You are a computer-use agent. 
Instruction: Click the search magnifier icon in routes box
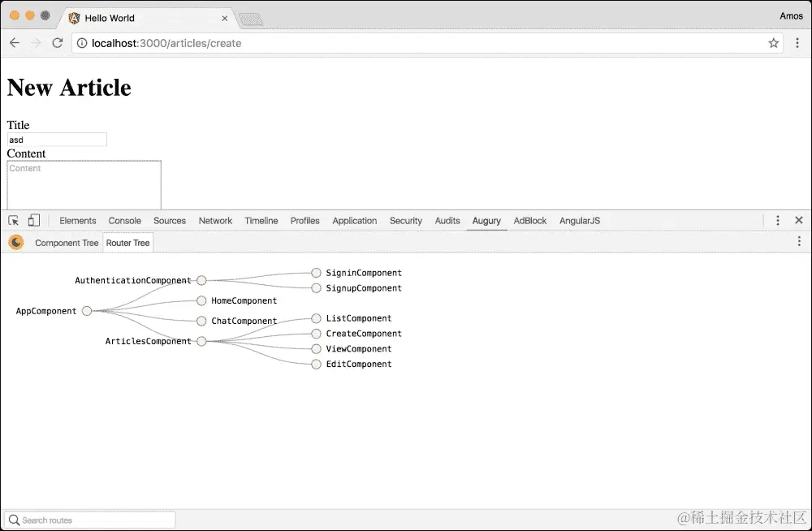[14, 520]
